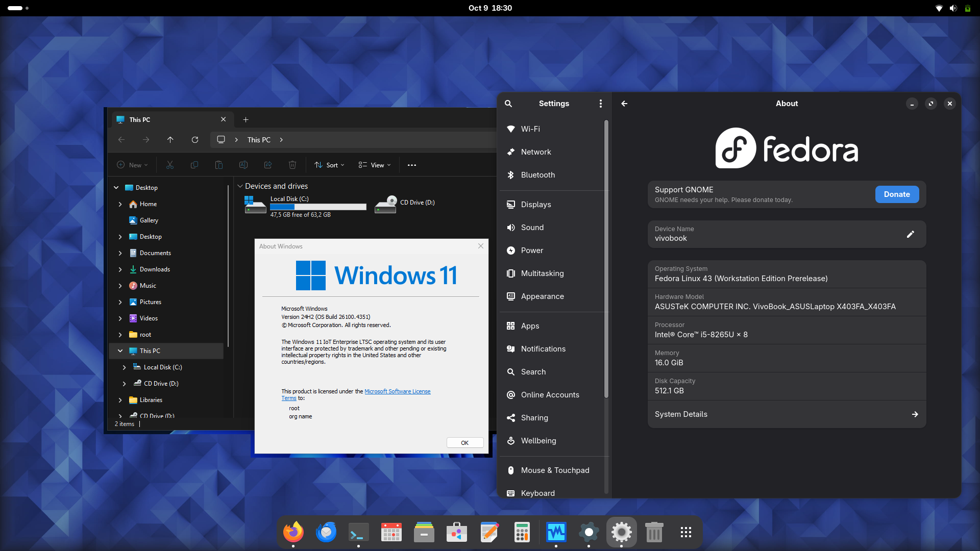Open Firefox from the dock
Image resolution: width=980 pixels, height=551 pixels.
click(293, 533)
